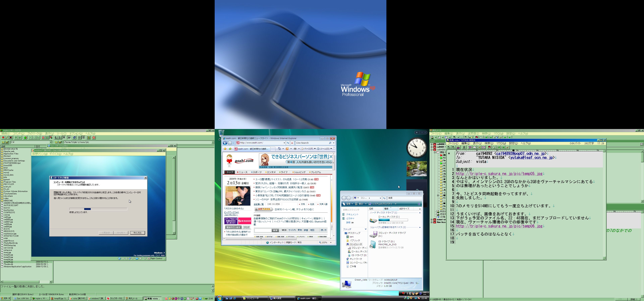The image size is (644, 301).
Task: Select automatic transfer mode icon in FFFTP
Action: point(51,137)
